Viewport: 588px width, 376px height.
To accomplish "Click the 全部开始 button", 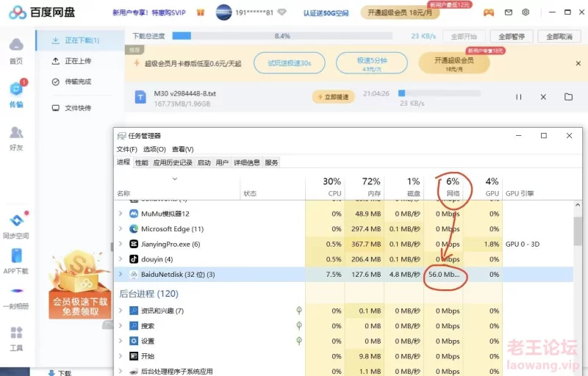I will [464, 36].
